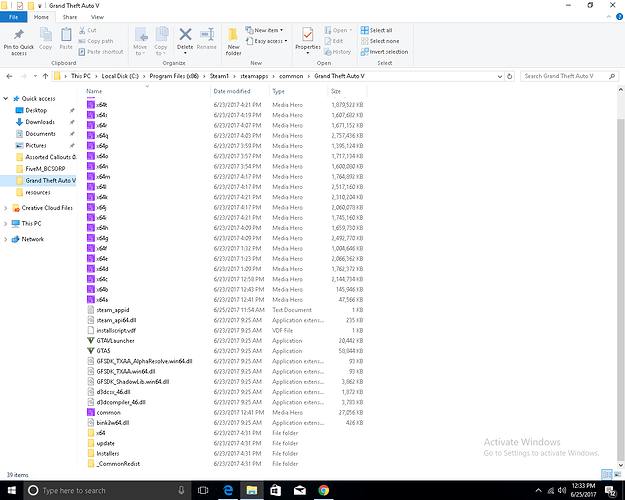
Task: Go back with the left arrow
Action: pos(10,76)
